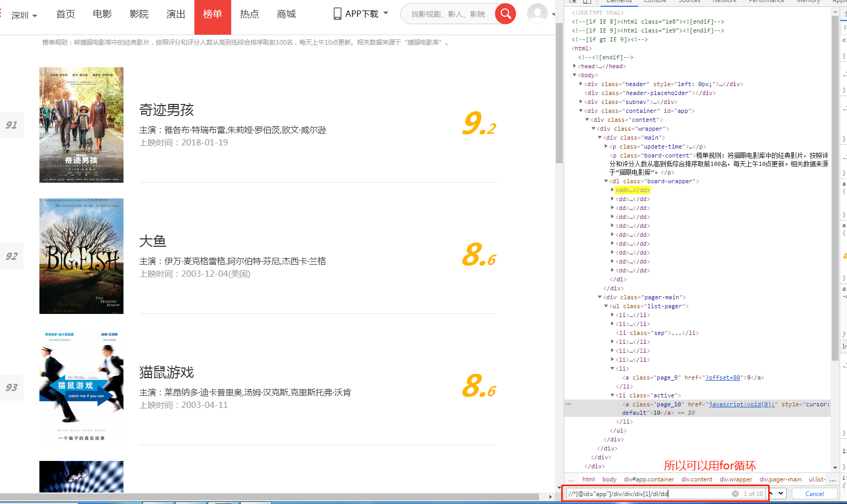Click the 猫鼠游戏 poster thumbnail
The height and width of the screenshot is (504, 847).
(81, 387)
